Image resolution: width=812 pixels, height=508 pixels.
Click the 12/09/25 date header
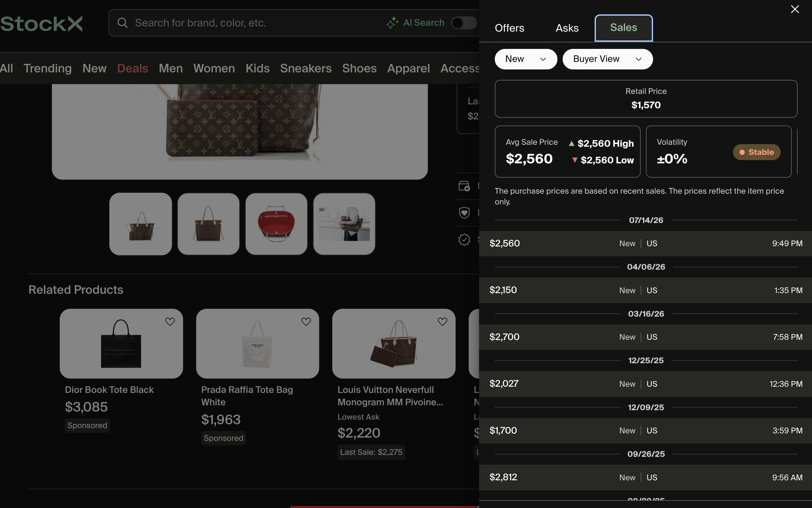coord(646,407)
